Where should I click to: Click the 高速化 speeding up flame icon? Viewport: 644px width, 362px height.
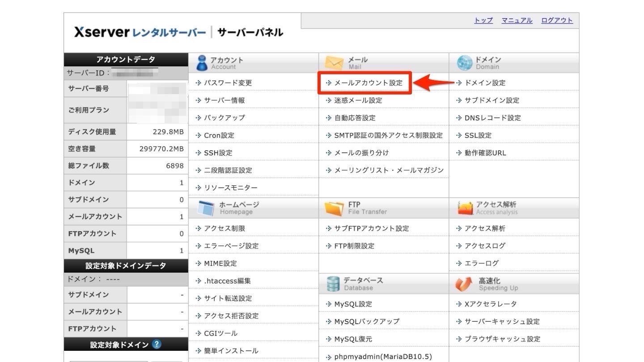(462, 283)
